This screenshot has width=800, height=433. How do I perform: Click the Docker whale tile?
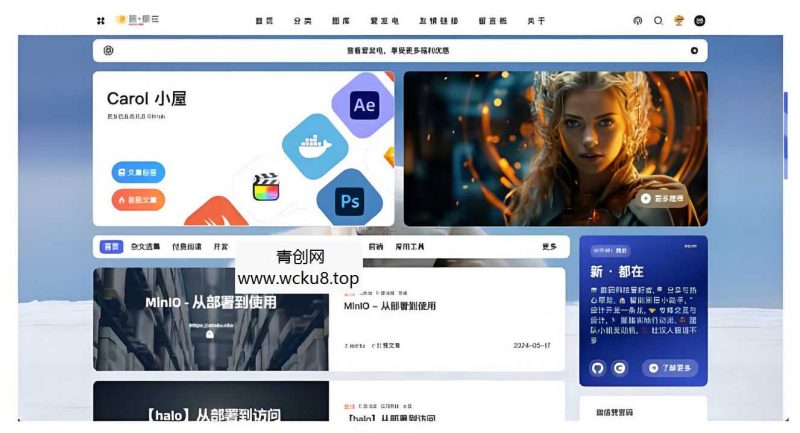[315, 146]
